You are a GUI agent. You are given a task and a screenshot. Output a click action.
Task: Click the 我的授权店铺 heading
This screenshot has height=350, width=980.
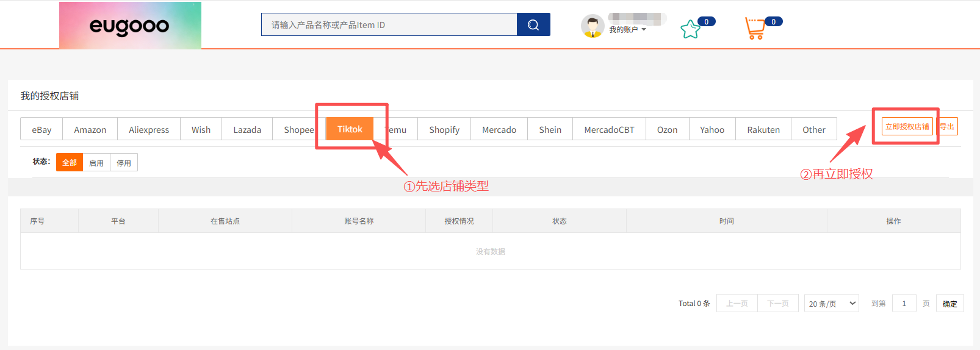pos(49,96)
